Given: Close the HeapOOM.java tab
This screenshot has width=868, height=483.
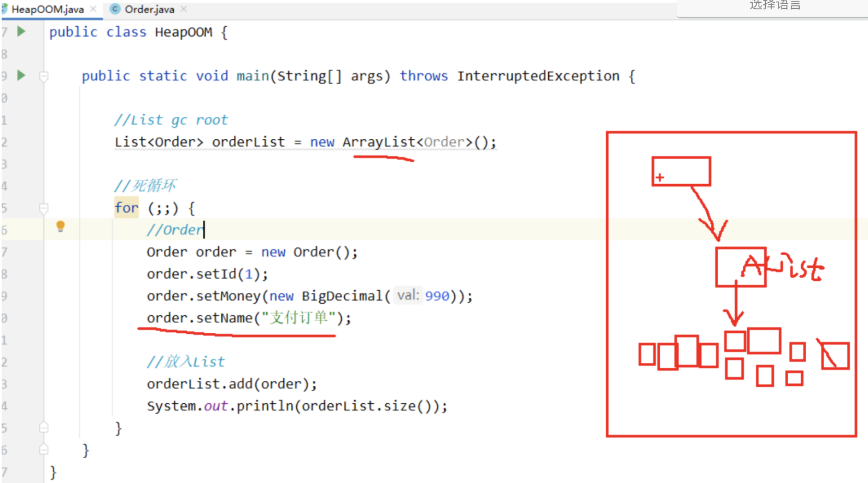Looking at the screenshot, I should (x=93, y=9).
